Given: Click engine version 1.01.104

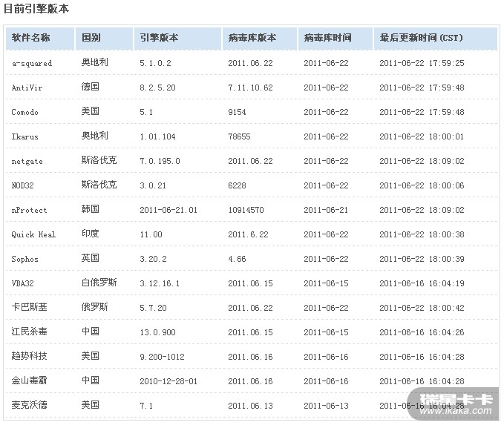Looking at the screenshot, I should 158,136.
